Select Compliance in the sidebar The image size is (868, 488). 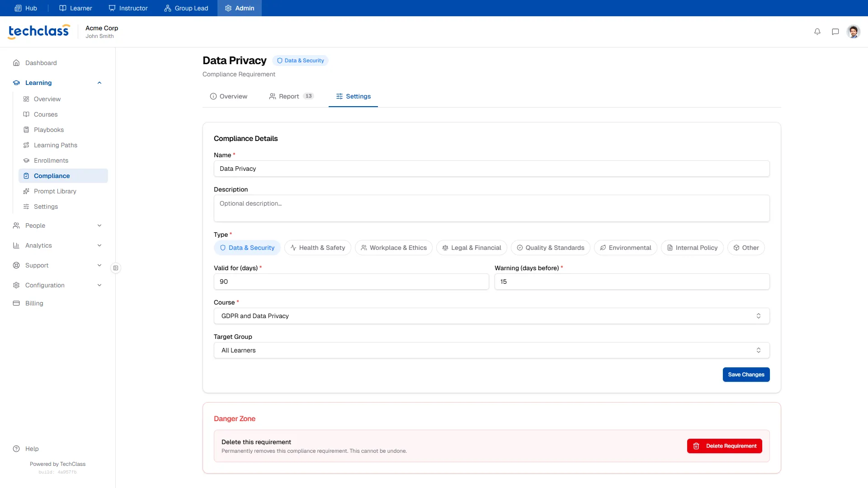pos(63,176)
